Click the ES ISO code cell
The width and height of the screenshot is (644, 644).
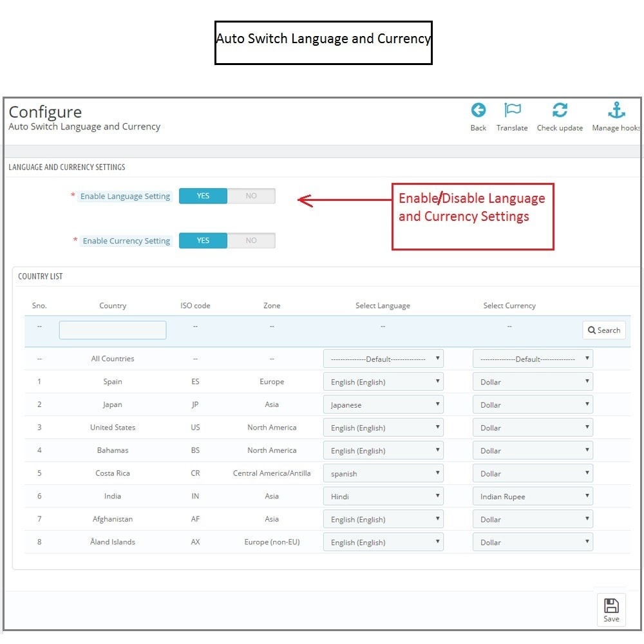(195, 381)
